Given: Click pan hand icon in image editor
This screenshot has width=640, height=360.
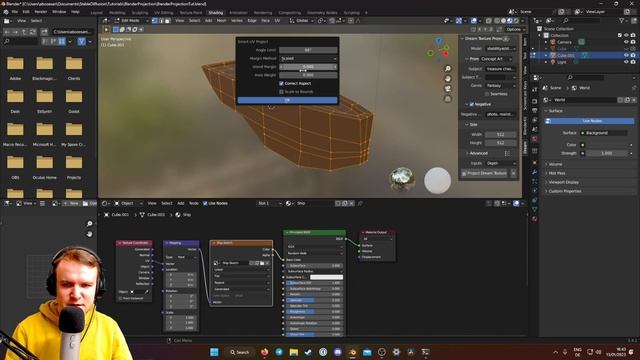Looking at the screenshot, I should coord(89,234).
